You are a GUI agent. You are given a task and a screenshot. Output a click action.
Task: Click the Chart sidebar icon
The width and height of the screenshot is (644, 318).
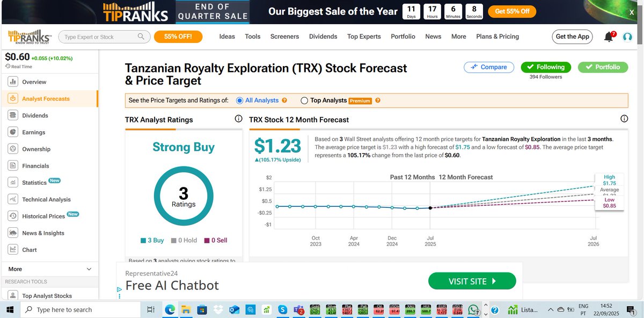[x=13, y=249]
